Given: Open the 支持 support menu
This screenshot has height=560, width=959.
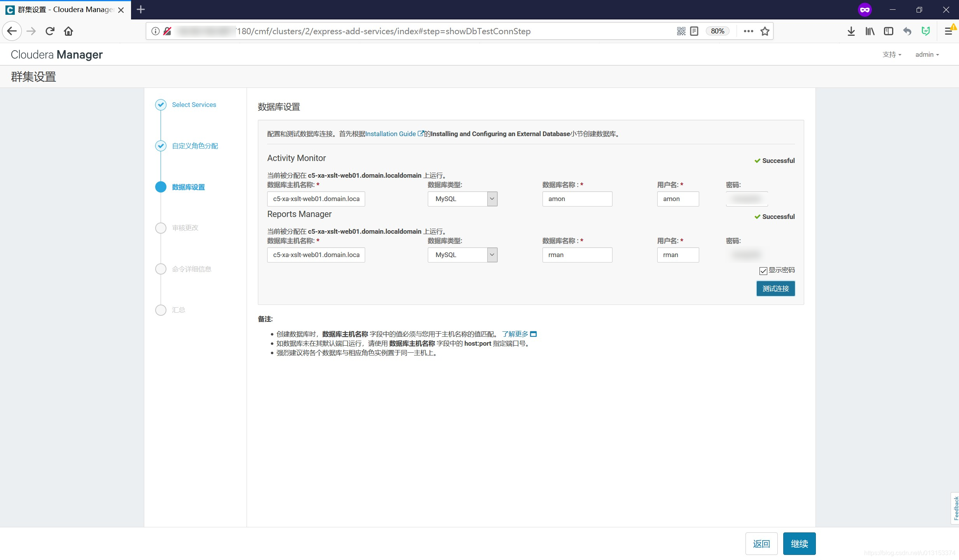Looking at the screenshot, I should click(891, 54).
